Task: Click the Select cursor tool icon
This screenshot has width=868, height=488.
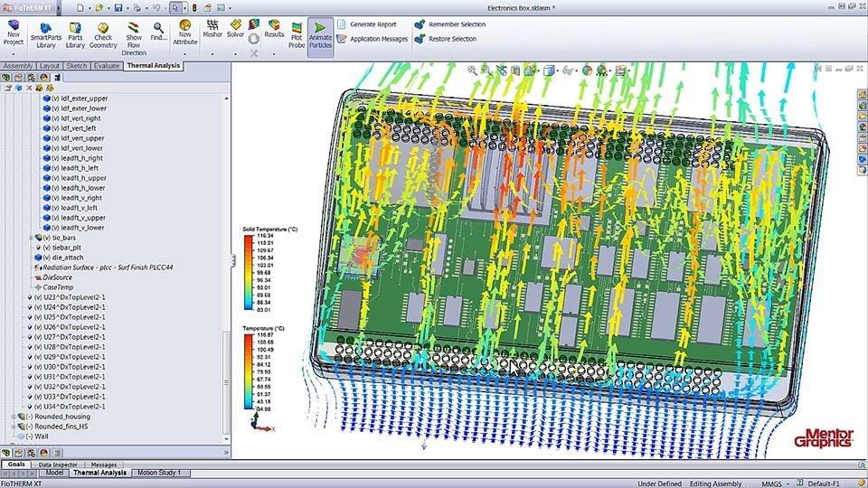Action: click(x=175, y=8)
